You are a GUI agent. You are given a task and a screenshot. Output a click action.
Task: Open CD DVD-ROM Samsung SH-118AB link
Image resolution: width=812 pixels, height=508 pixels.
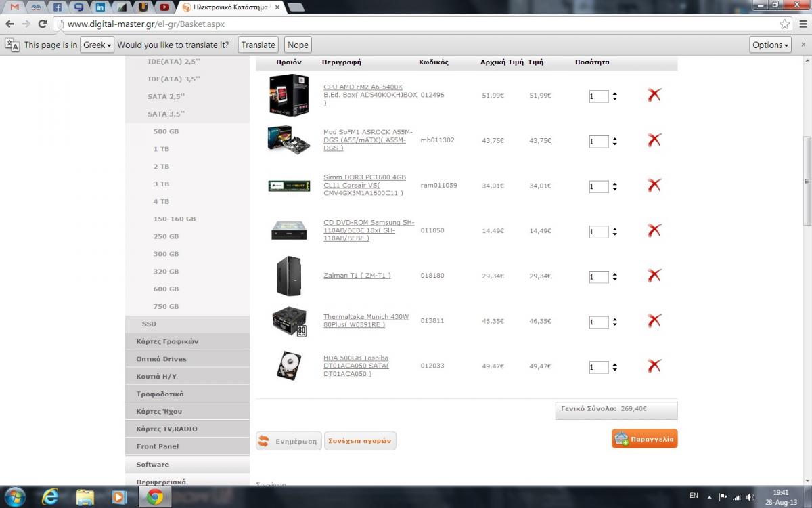369,230
